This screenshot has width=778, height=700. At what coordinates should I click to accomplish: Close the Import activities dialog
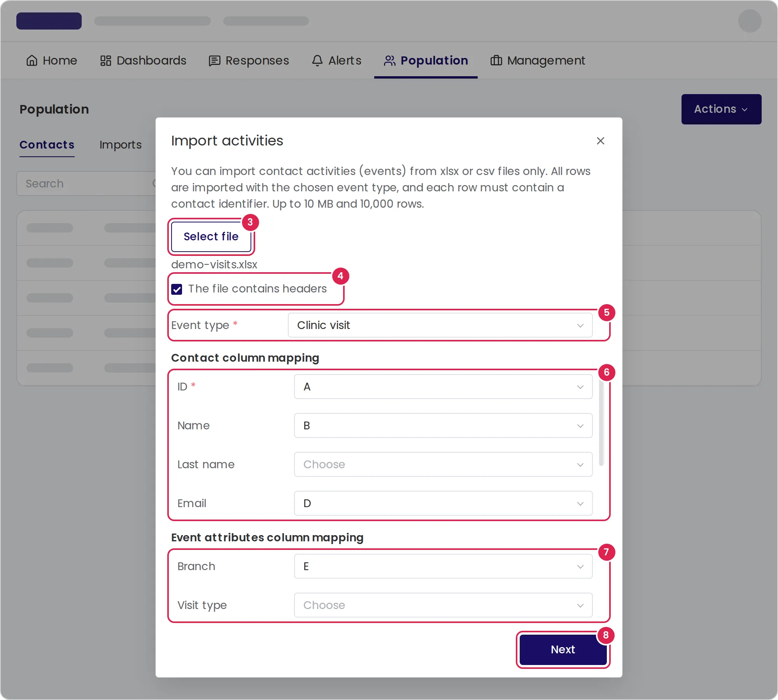pyautogui.click(x=600, y=141)
